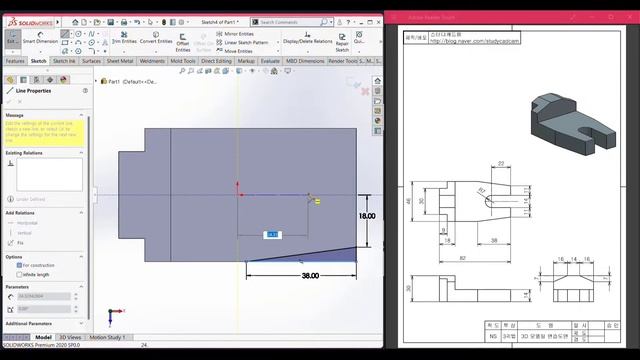Open the Surfaces ribbon tab

[91, 61]
